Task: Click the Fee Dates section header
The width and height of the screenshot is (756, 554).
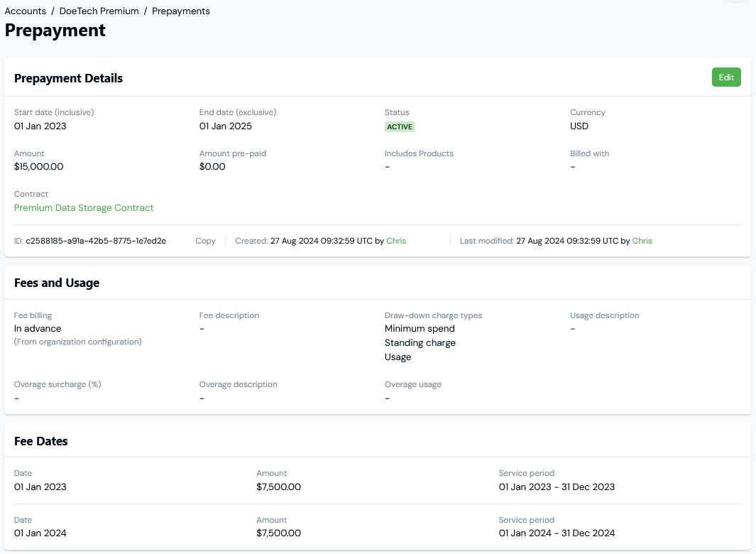Action: coord(42,440)
